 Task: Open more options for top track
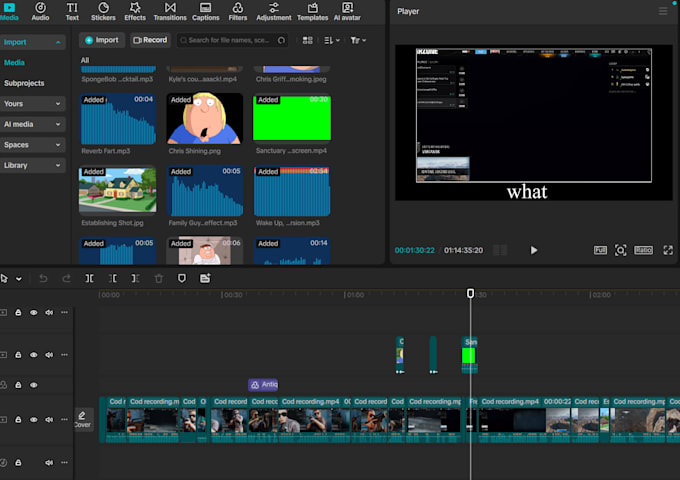click(64, 312)
